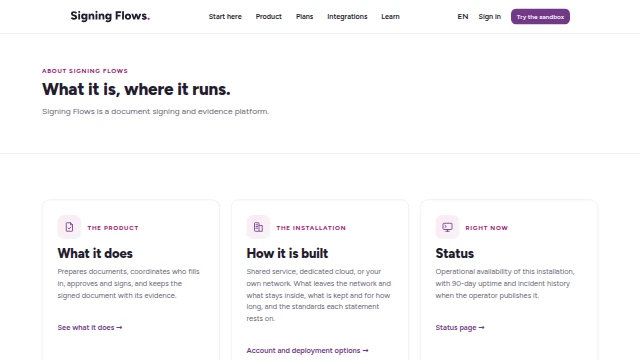Select the Status card heading

[455, 253]
